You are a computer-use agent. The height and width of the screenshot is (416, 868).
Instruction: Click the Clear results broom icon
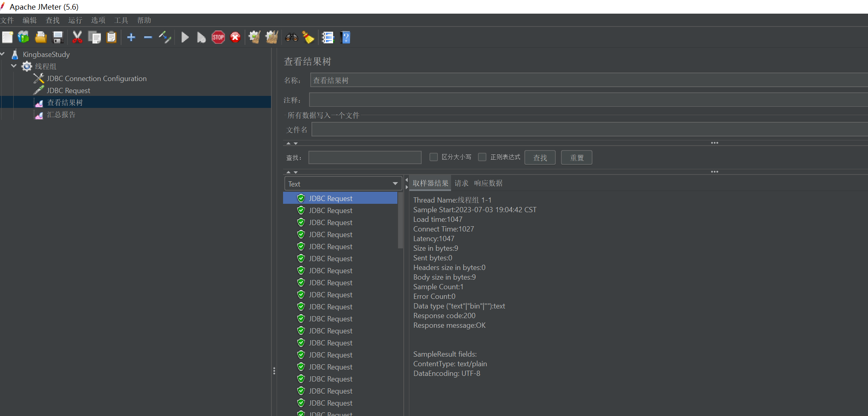[255, 37]
